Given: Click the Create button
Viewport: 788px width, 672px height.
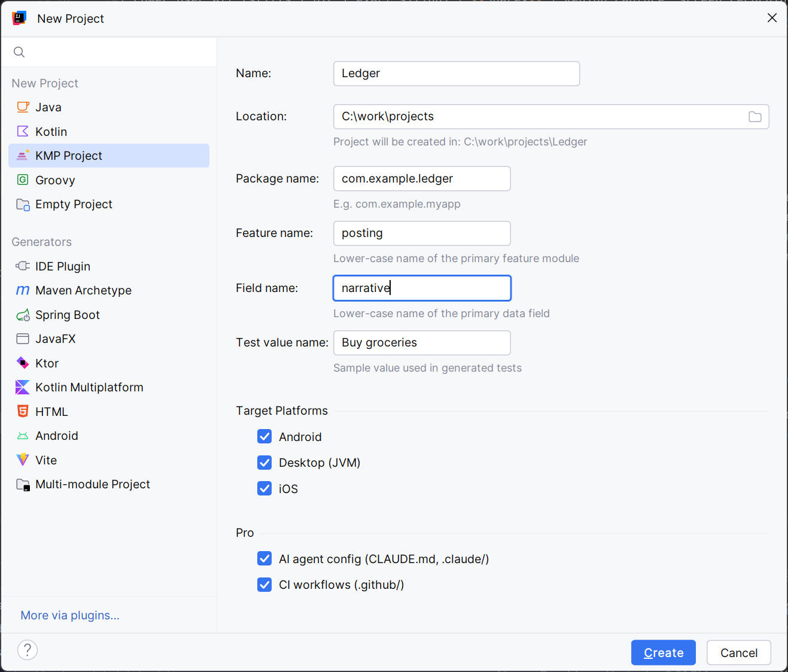Looking at the screenshot, I should pyautogui.click(x=664, y=652).
